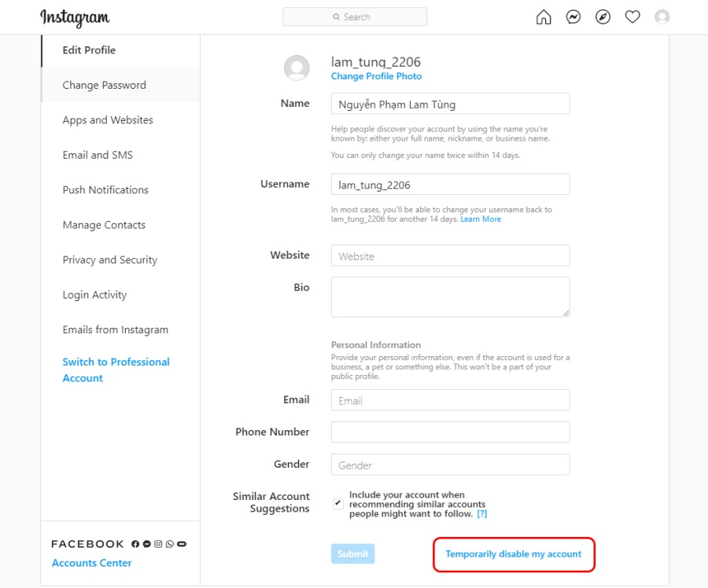Click Switch to Professional Account

(x=116, y=369)
